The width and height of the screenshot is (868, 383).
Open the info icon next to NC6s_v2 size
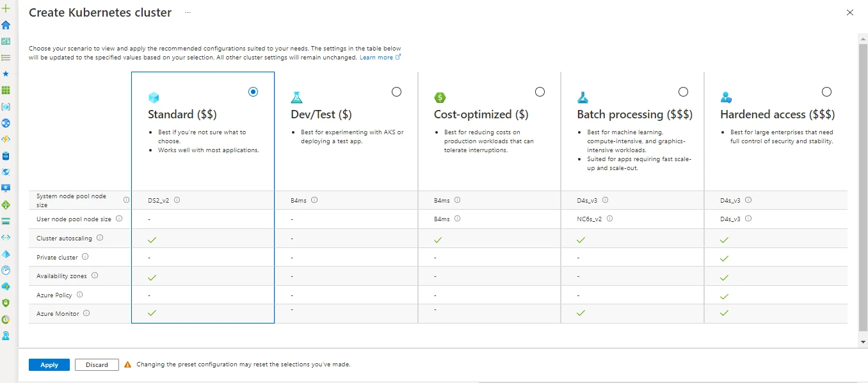coord(610,219)
